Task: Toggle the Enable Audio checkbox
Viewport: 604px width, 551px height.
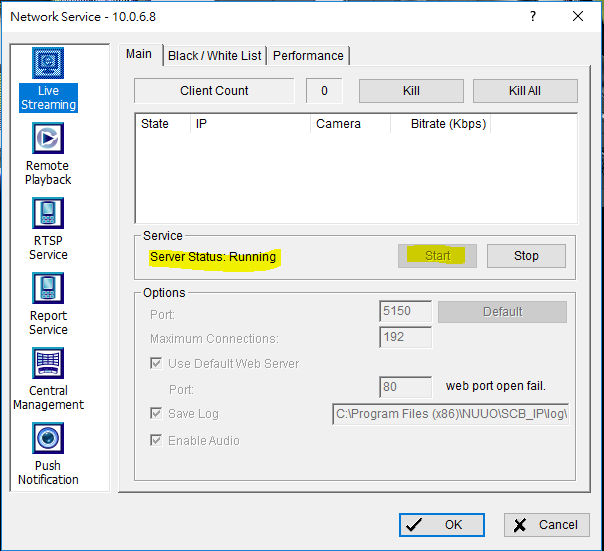Action: (156, 441)
